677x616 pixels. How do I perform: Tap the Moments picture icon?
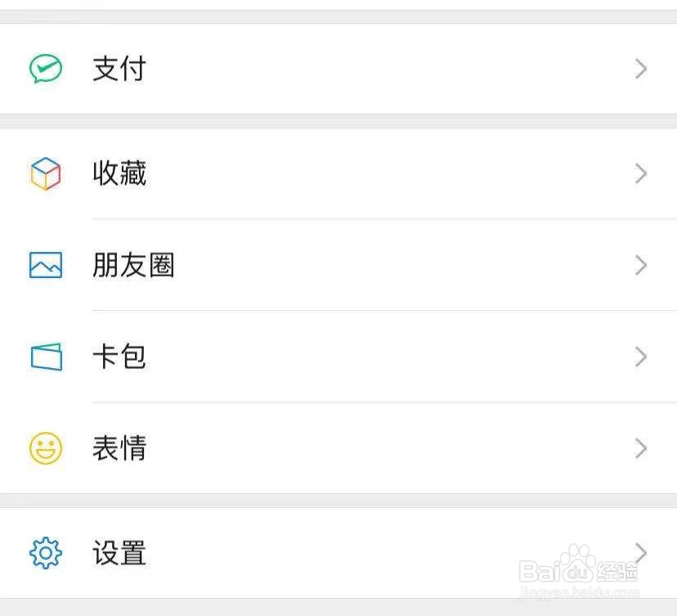pos(45,265)
